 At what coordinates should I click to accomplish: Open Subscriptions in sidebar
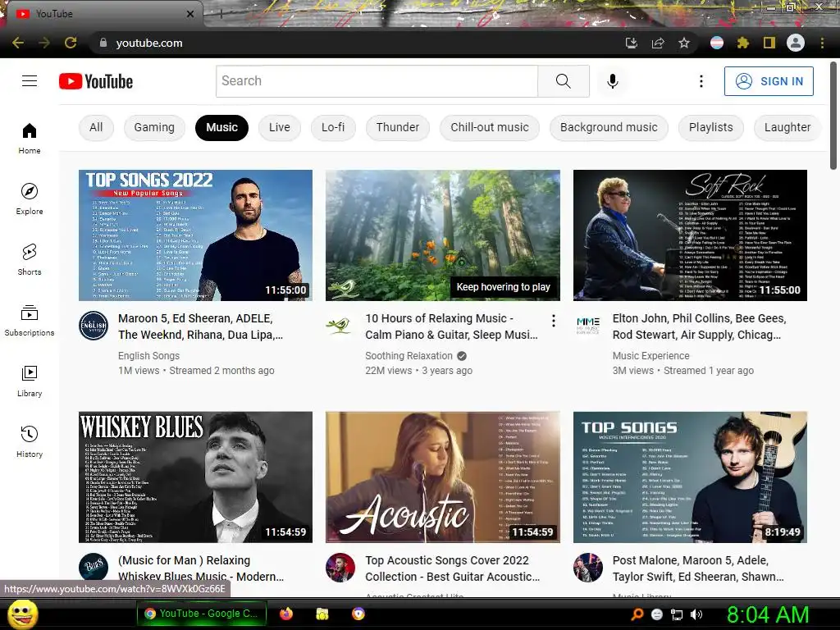[30, 321]
